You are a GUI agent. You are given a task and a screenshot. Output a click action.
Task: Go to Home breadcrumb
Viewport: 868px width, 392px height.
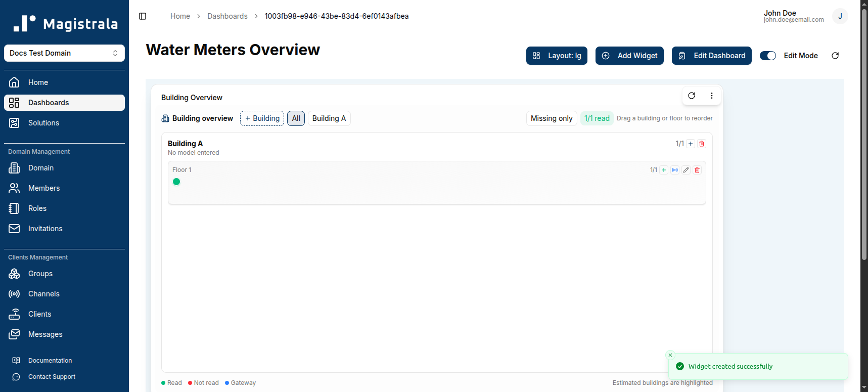[x=180, y=16]
